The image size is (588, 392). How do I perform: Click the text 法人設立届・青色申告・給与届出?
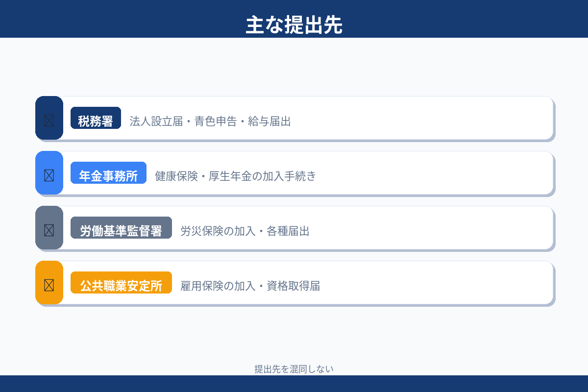(x=210, y=121)
